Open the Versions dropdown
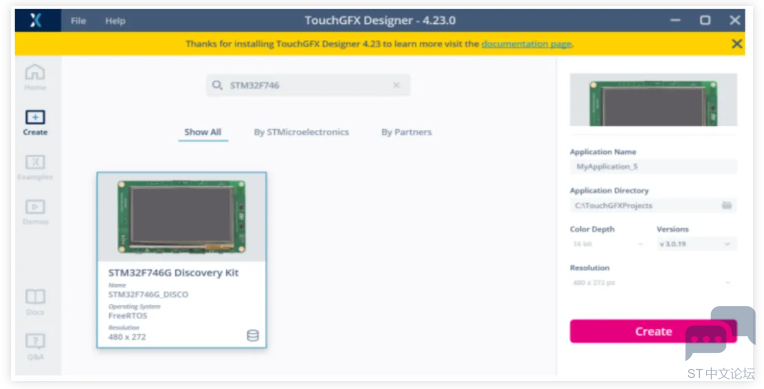Image resolution: width=764 pixels, height=389 pixels. 696,244
